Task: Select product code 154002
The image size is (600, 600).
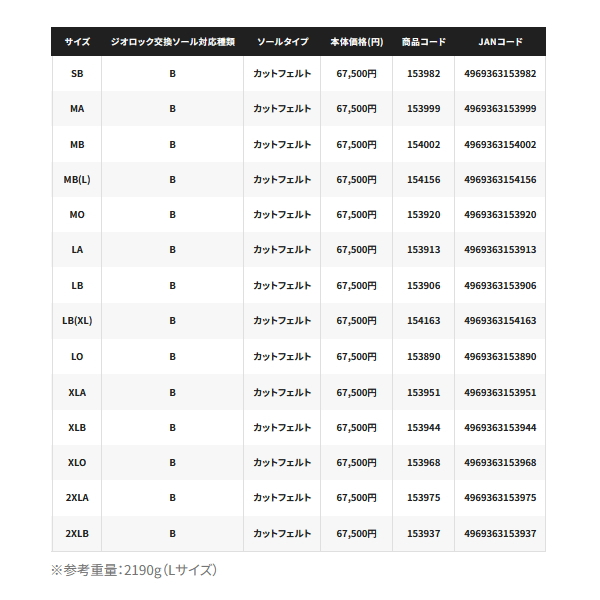Action: click(424, 145)
